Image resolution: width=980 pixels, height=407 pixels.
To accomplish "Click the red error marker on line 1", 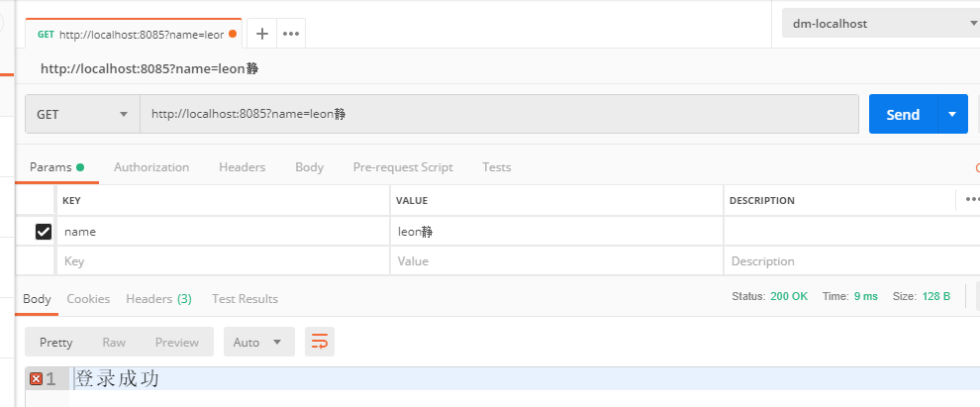I will 37,378.
